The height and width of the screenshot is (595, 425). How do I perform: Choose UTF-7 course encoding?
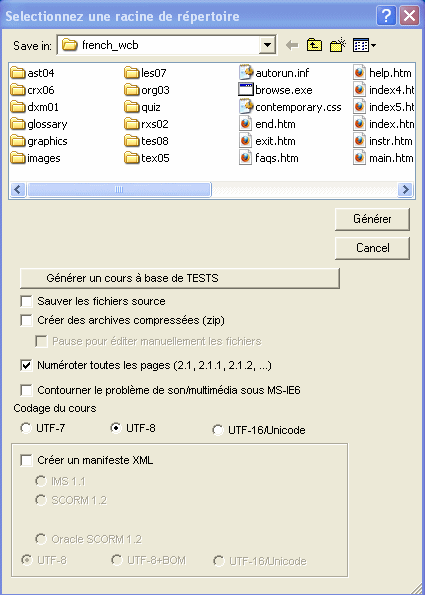click(26, 428)
